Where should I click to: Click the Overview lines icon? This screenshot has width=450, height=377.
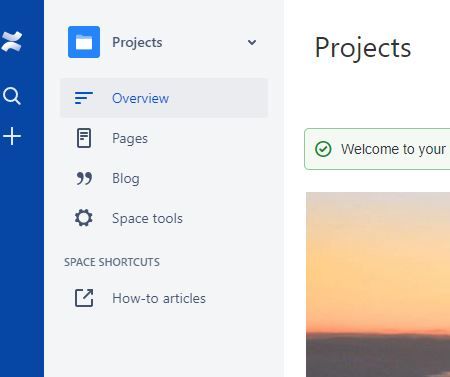tap(84, 98)
